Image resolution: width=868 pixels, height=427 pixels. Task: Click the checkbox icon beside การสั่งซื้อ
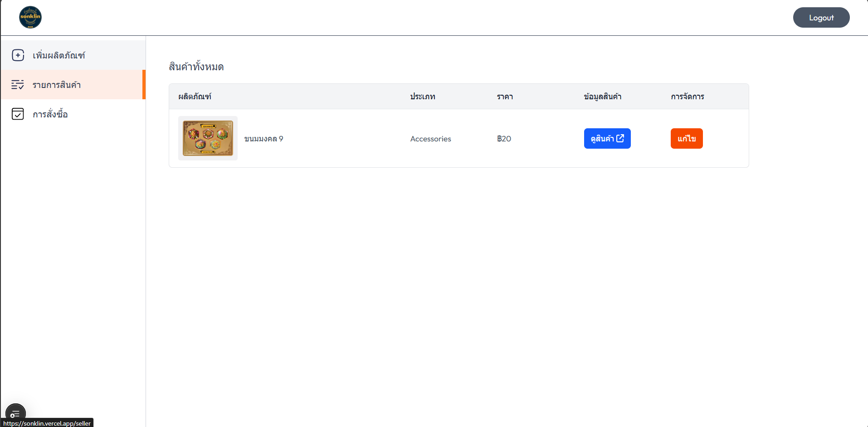pyautogui.click(x=18, y=114)
